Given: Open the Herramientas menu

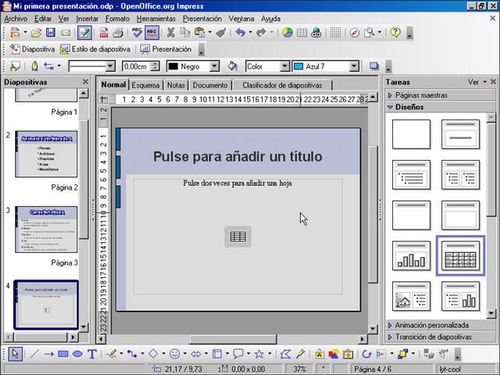Looking at the screenshot, I should pos(156,19).
